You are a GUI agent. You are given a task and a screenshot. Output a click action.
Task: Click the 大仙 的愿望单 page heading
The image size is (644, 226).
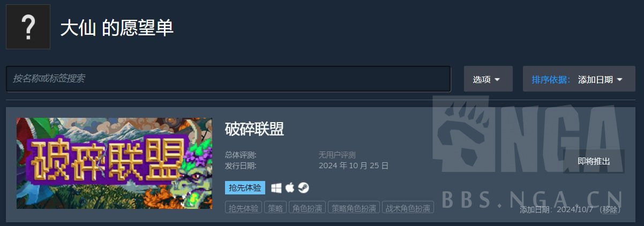tap(117, 28)
